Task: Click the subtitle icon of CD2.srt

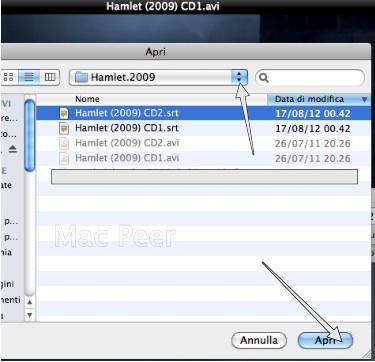Action: [64, 114]
